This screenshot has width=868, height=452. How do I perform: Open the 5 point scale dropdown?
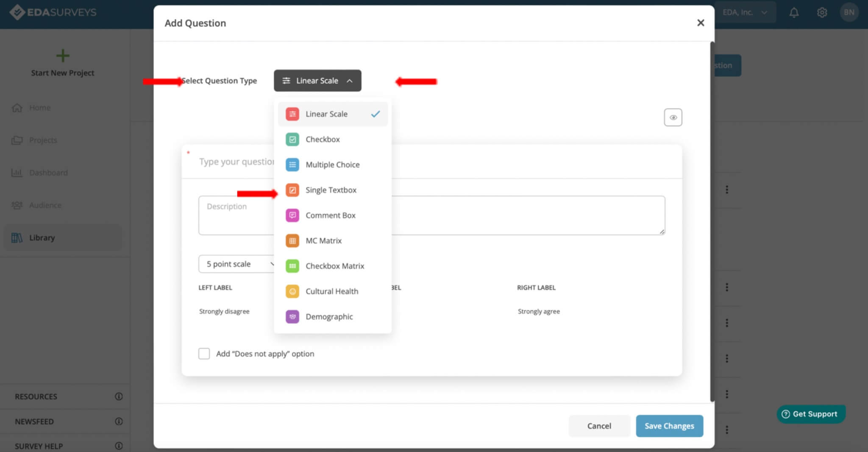237,264
